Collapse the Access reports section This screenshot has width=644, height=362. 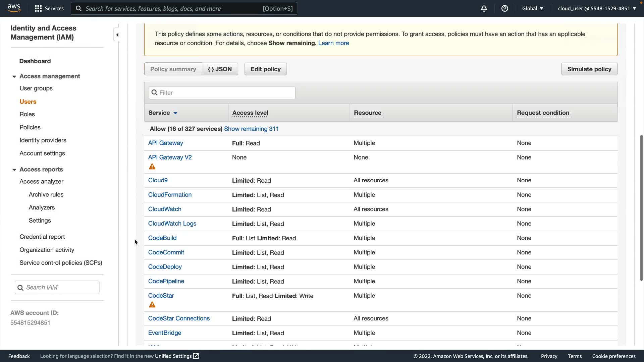tap(14, 170)
